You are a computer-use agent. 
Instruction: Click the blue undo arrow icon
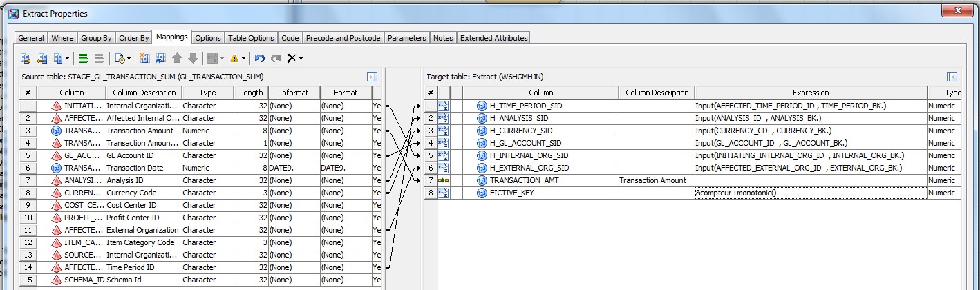tap(260, 58)
